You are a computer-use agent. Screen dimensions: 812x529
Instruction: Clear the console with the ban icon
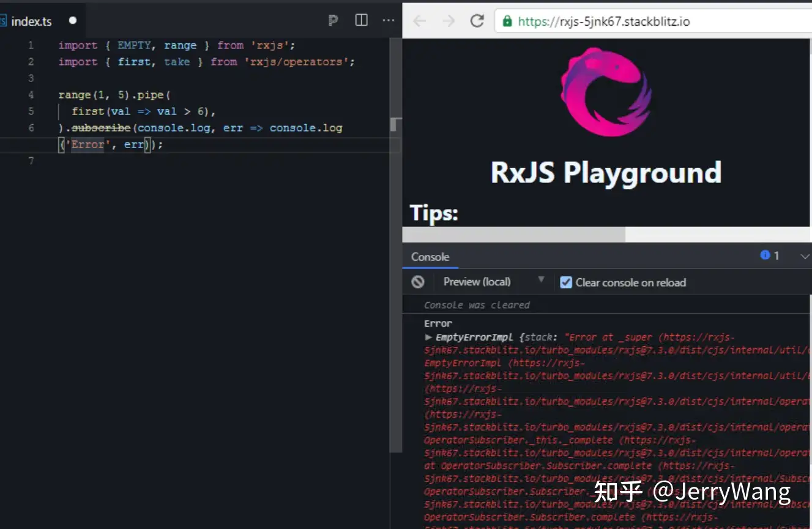point(418,282)
